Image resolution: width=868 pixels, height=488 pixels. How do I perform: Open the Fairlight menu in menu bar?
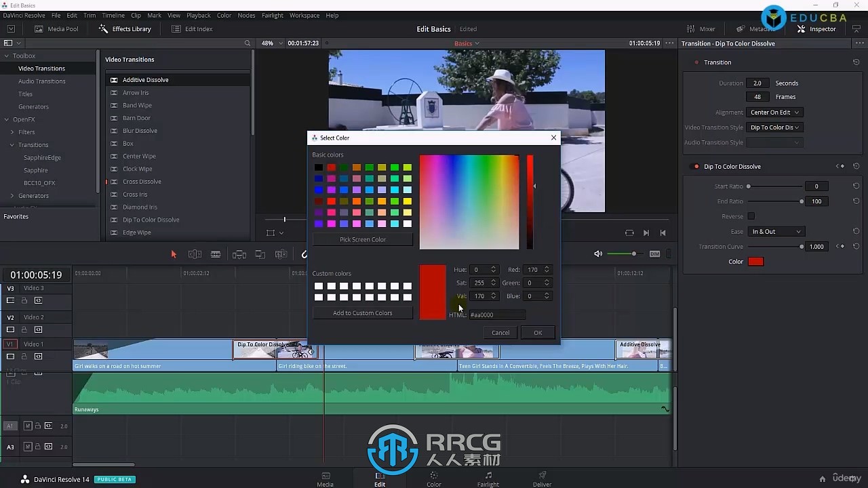(273, 15)
